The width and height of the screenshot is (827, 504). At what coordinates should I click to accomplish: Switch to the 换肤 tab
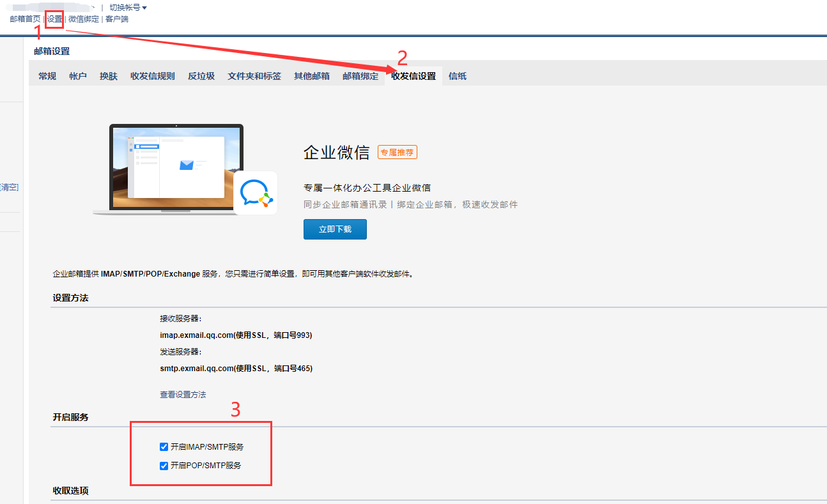click(109, 76)
